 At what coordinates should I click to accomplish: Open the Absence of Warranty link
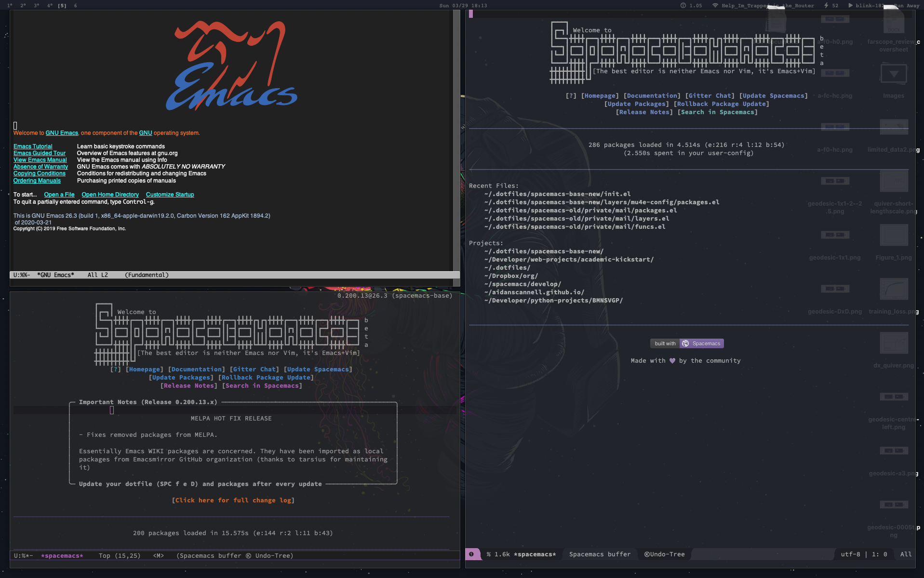point(40,167)
